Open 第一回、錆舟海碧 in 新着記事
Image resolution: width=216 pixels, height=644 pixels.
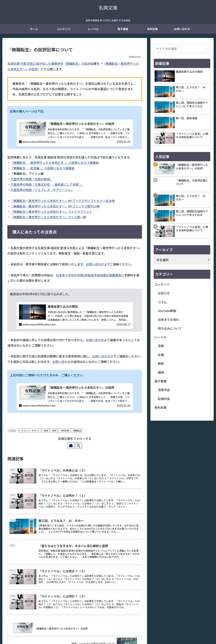[x=182, y=123]
